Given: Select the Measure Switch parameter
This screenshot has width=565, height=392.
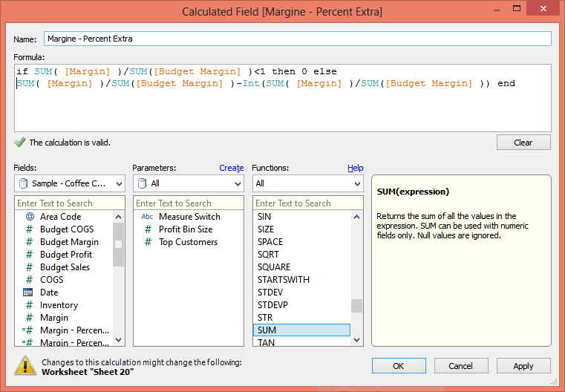Looking at the screenshot, I should (x=189, y=217).
